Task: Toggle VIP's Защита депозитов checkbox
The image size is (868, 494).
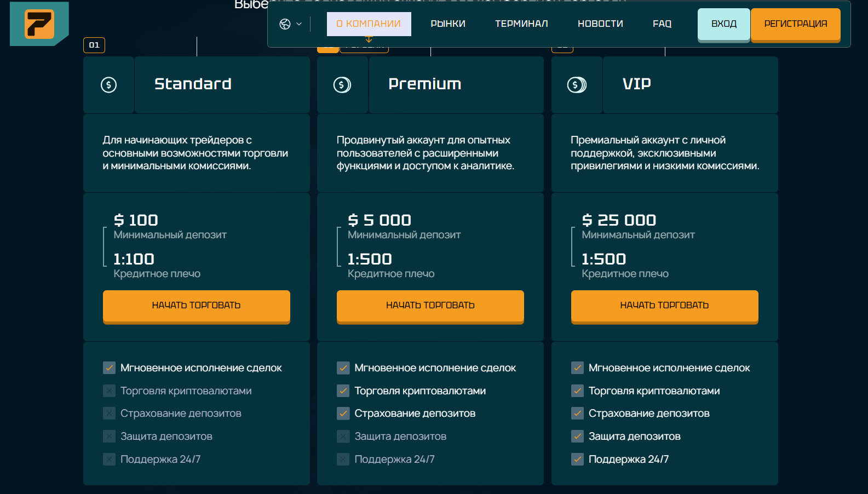Action: (x=577, y=436)
